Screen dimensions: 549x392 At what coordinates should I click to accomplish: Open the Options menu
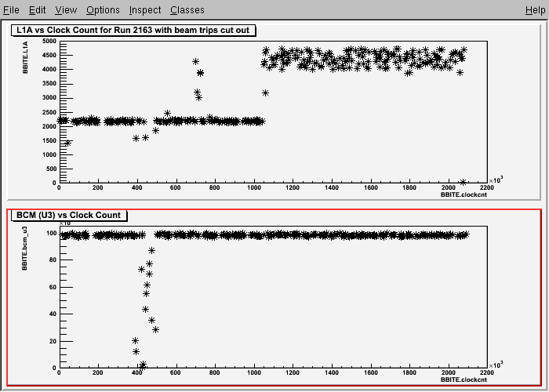(103, 10)
